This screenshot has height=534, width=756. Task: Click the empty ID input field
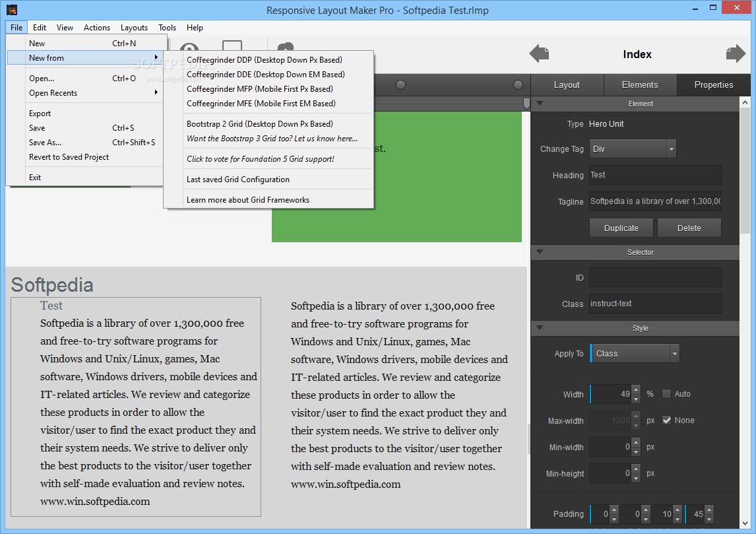[655, 277]
